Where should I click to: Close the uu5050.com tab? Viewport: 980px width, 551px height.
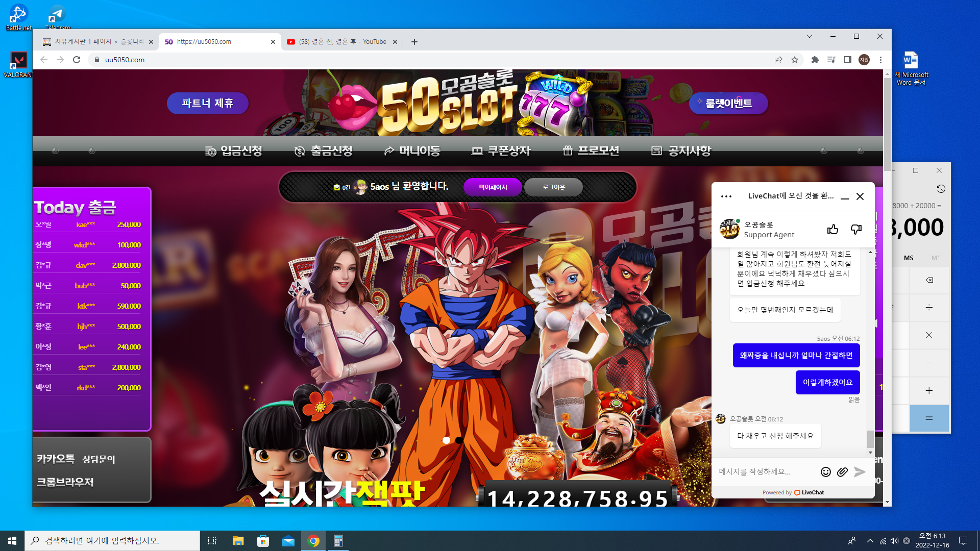(x=273, y=42)
